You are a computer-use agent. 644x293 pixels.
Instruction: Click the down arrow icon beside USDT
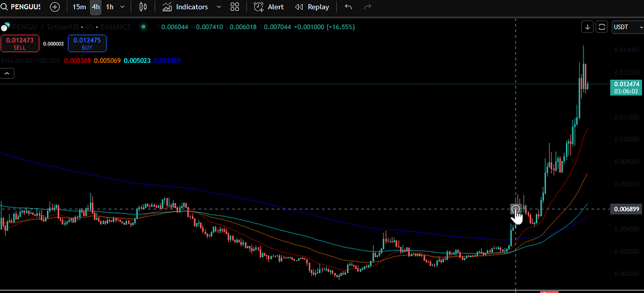tap(587, 27)
